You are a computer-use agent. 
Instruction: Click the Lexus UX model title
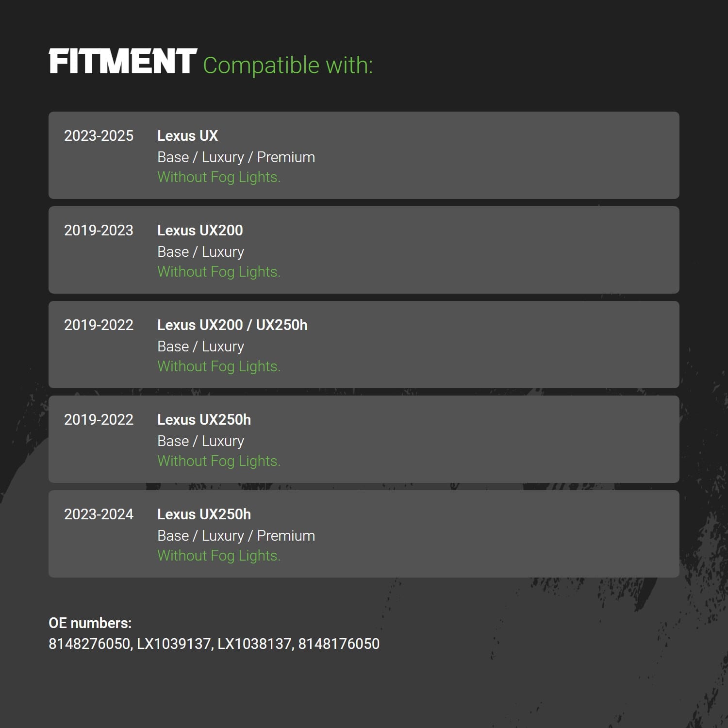click(188, 135)
